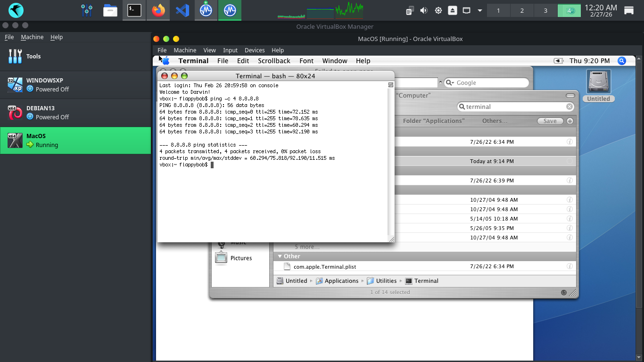This screenshot has height=362, width=644.
Task: Open the Devices menu in VirtualBox
Action: click(x=254, y=50)
